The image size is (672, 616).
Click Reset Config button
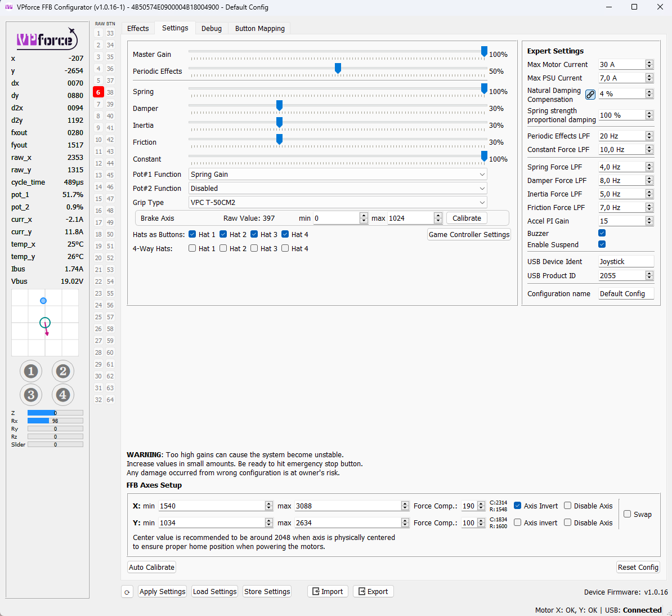(x=638, y=567)
